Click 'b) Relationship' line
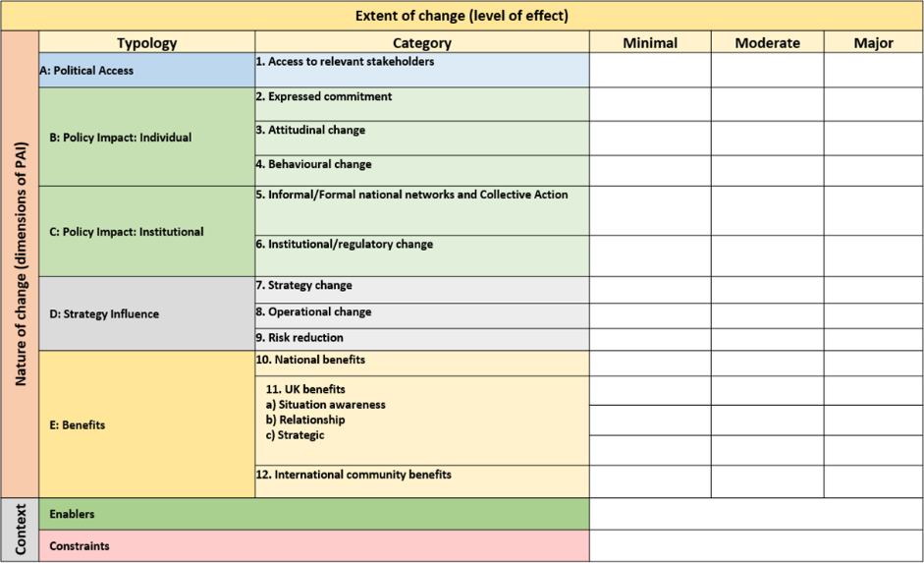The height and width of the screenshot is (563, 924). pos(305,420)
